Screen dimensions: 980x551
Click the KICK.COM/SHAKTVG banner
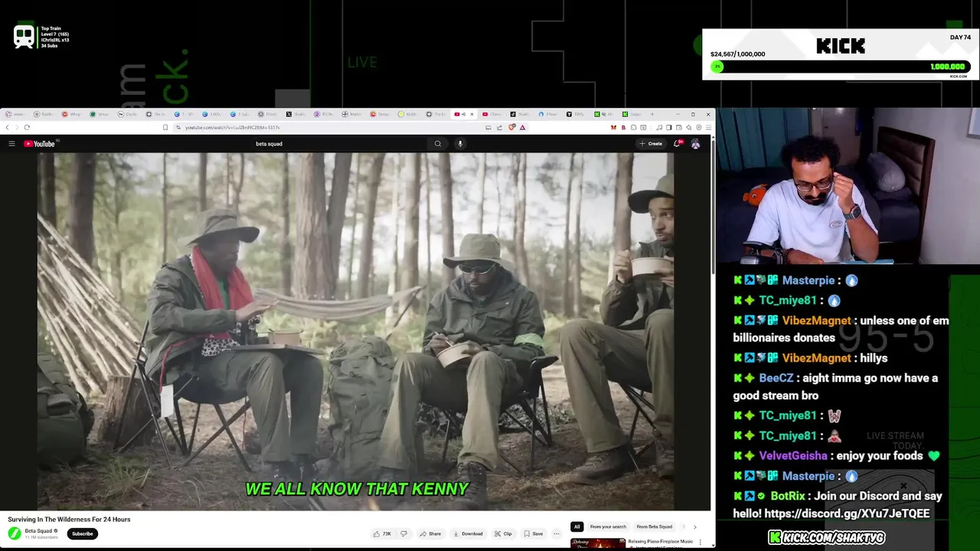(x=827, y=537)
